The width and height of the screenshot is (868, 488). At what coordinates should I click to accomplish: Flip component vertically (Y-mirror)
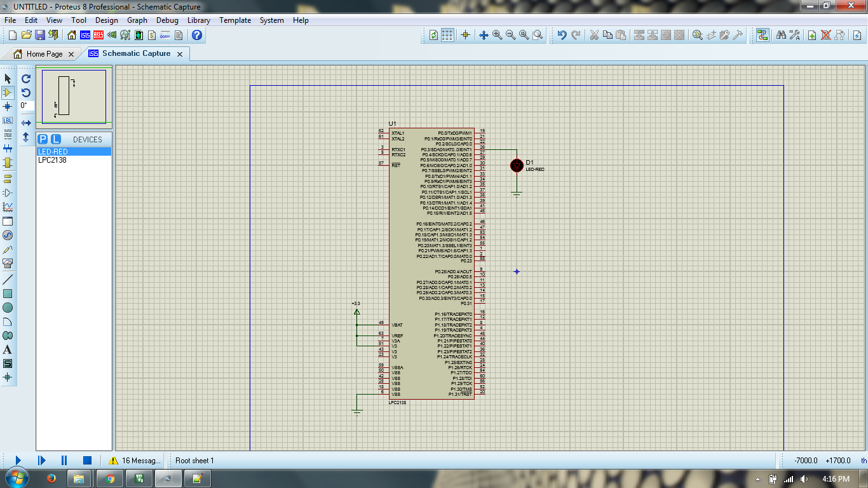[x=26, y=137]
